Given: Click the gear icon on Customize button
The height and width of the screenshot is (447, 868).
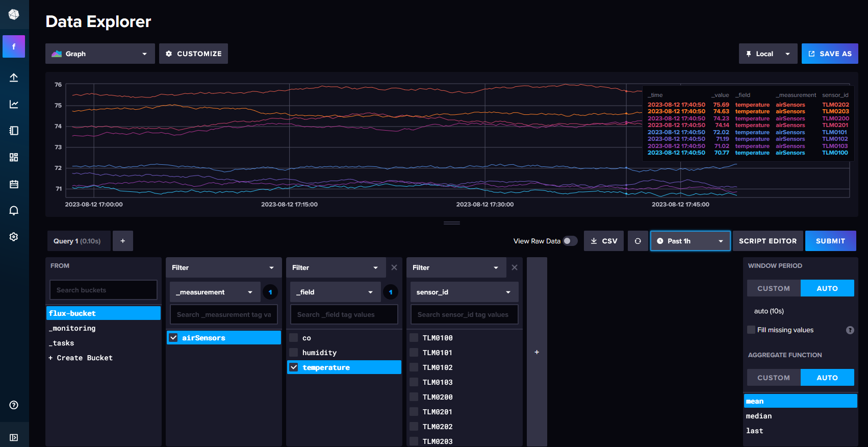Looking at the screenshot, I should click(x=169, y=54).
